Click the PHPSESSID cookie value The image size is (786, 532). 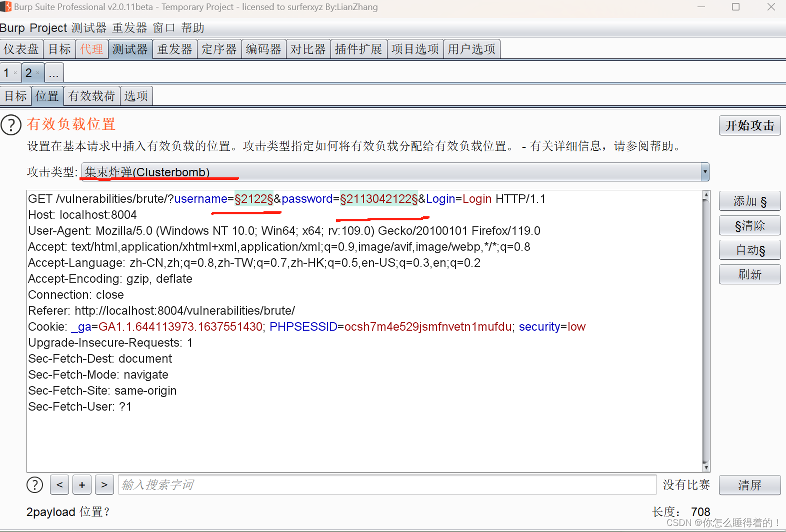pos(428,327)
